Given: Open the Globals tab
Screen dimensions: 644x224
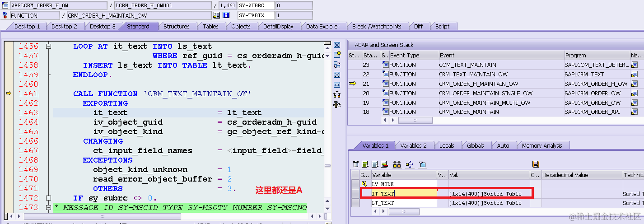Looking at the screenshot, I should tap(476, 145).
